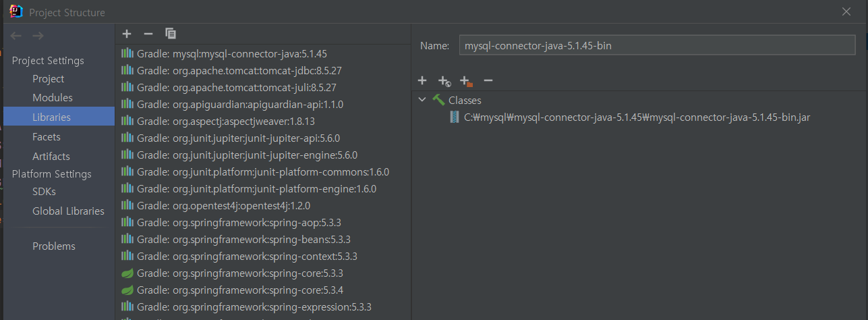868x320 pixels.
Task: Click the add excluded root icon
Action: [x=466, y=81]
